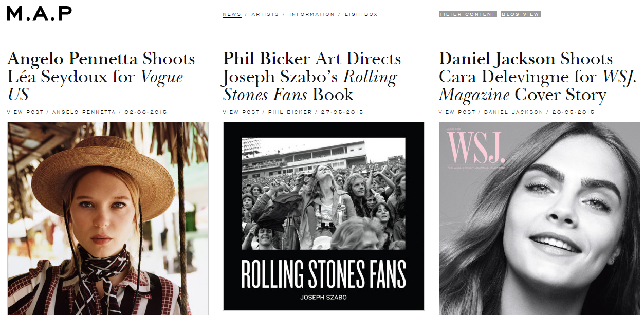Click VIEW POST under the Phil Bicker article

point(240,111)
